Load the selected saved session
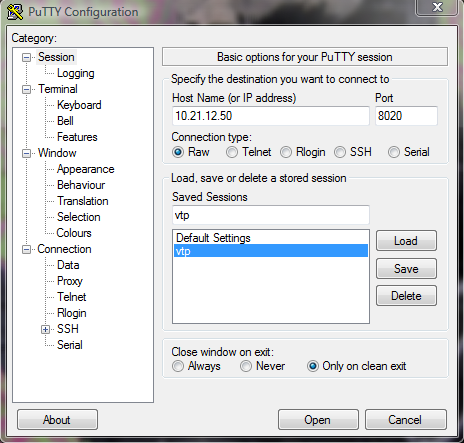 (406, 241)
